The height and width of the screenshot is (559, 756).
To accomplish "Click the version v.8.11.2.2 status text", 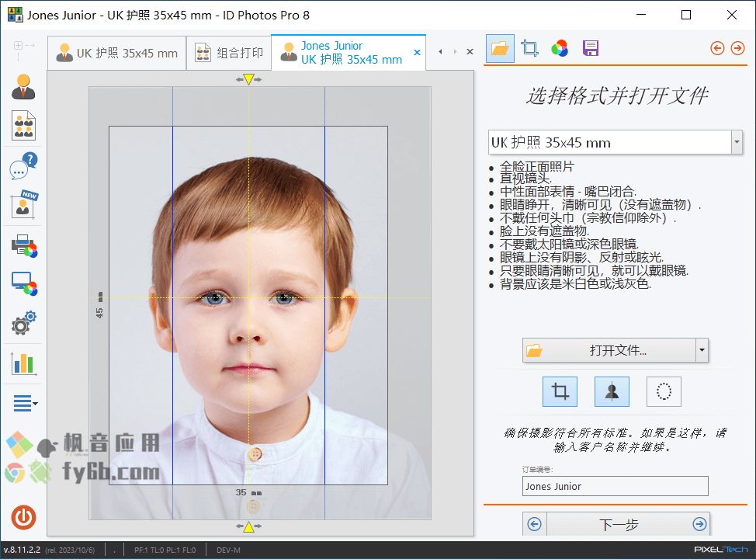I will tap(23, 550).
